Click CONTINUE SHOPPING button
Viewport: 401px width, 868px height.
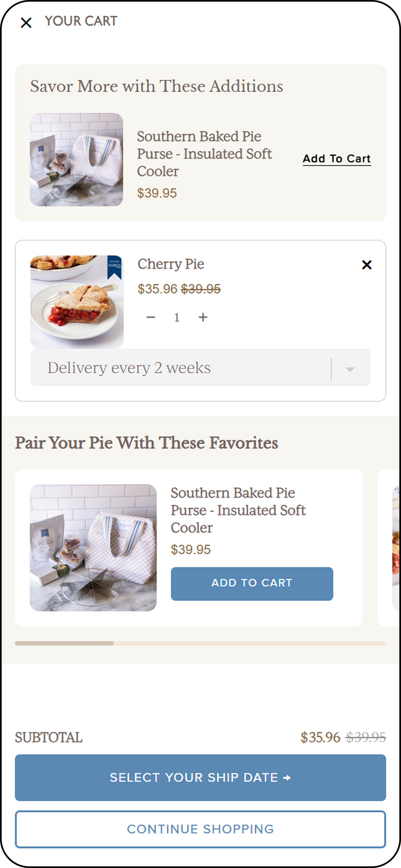[200, 829]
